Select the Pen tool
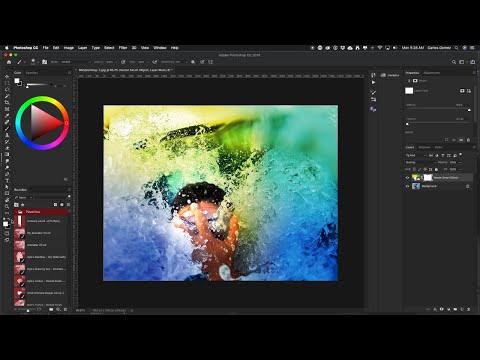Viewport: 480px width, 360px height. [x=7, y=174]
